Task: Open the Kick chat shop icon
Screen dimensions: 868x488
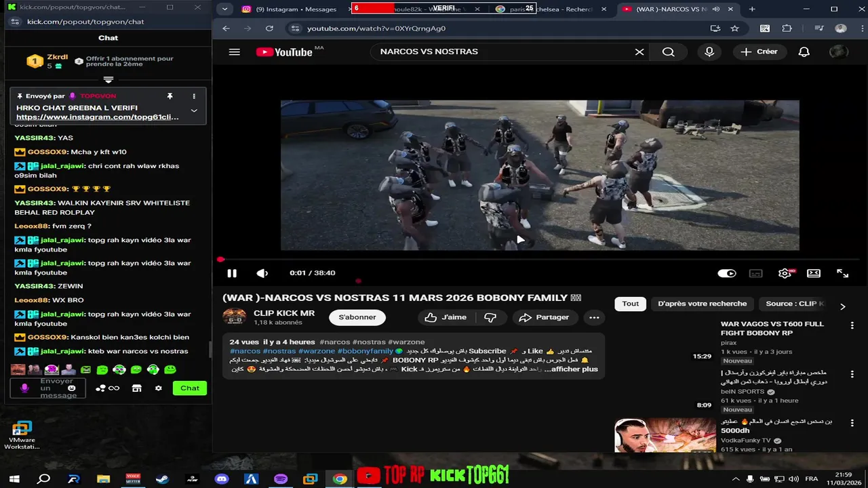Action: coord(136,388)
